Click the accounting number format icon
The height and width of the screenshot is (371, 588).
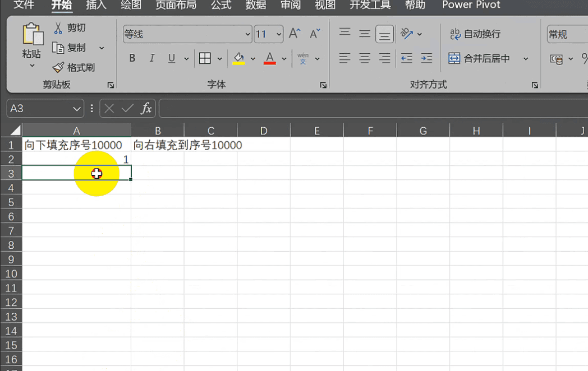557,59
